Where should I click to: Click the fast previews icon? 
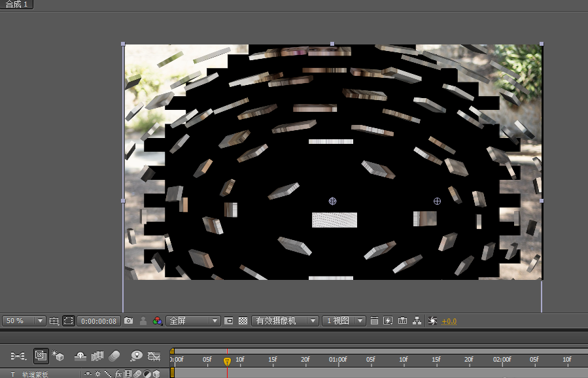[x=388, y=321]
